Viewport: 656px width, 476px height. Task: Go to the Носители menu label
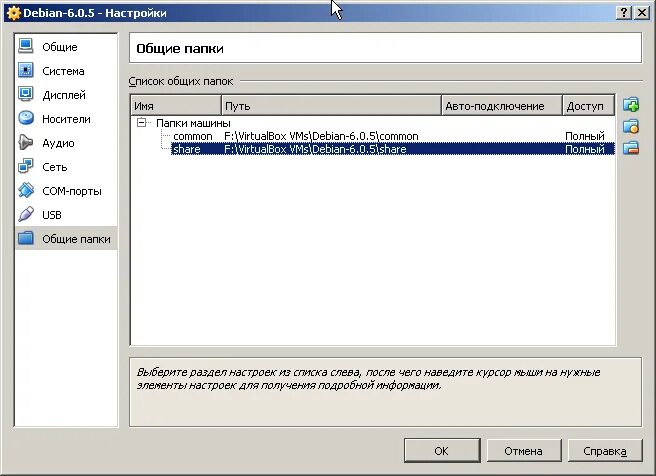pyautogui.click(x=66, y=119)
